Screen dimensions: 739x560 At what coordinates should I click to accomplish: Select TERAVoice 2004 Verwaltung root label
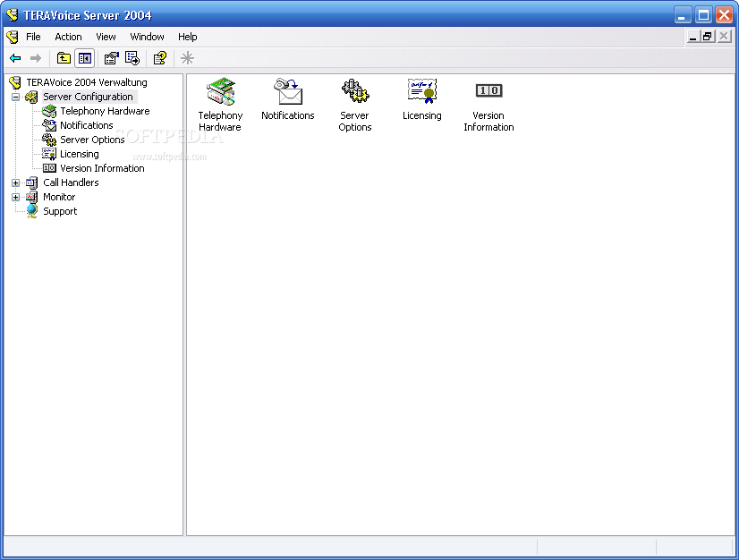tap(87, 82)
